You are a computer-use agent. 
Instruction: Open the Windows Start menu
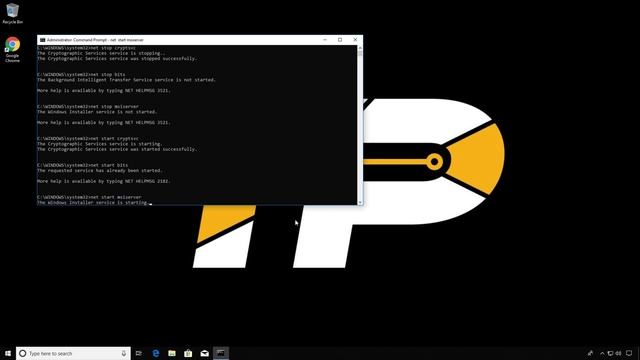(8, 353)
